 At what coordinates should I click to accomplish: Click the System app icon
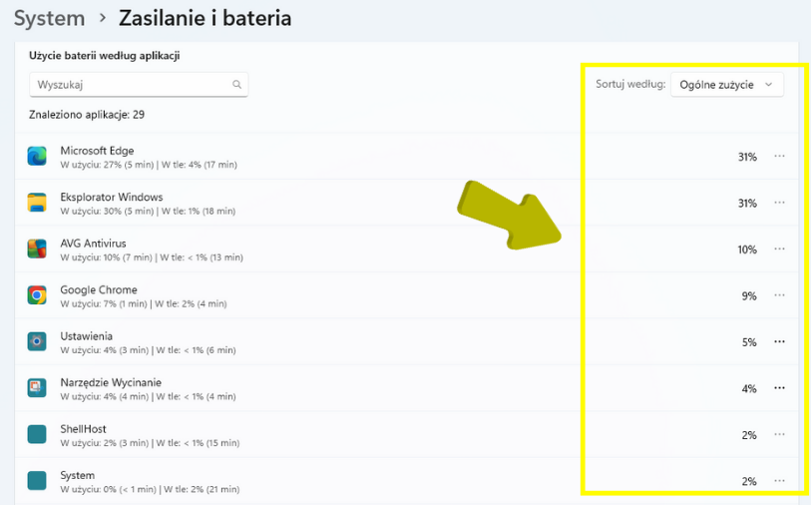tap(37, 481)
